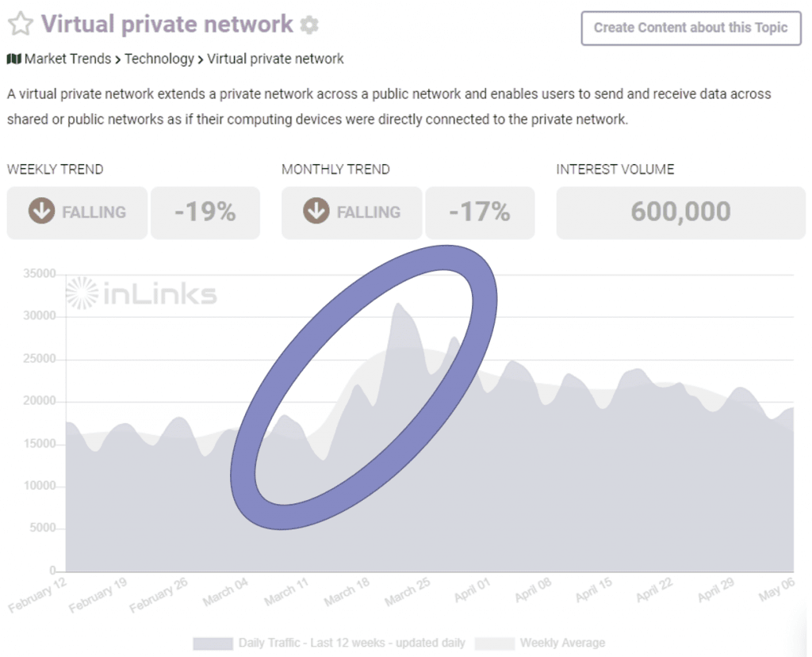Click the March 25 axis label

[408, 592]
